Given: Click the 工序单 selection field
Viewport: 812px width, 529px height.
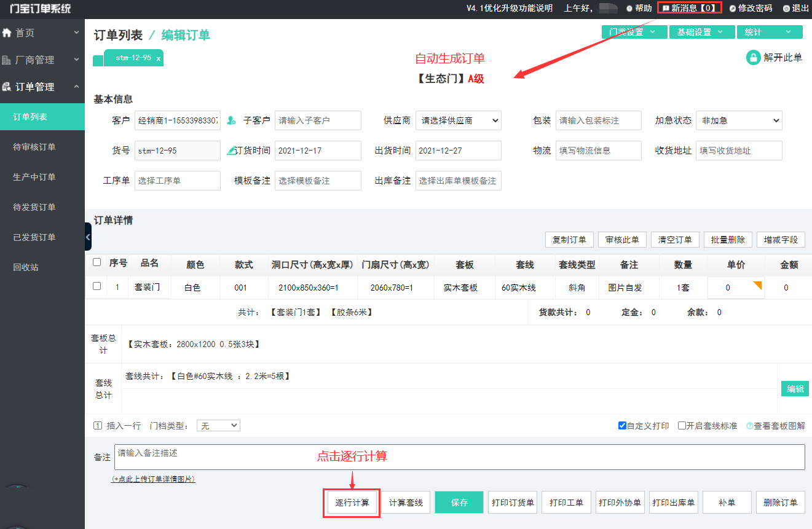Looking at the screenshot, I should click(178, 181).
